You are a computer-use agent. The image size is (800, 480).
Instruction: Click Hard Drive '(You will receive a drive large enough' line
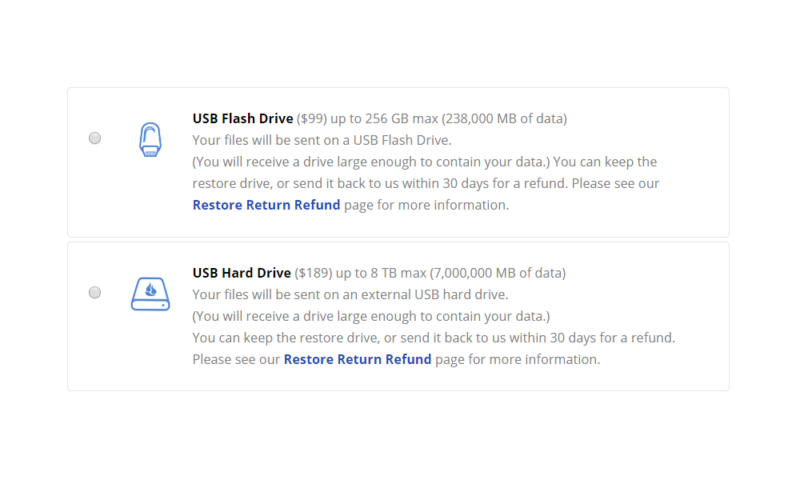click(x=371, y=316)
